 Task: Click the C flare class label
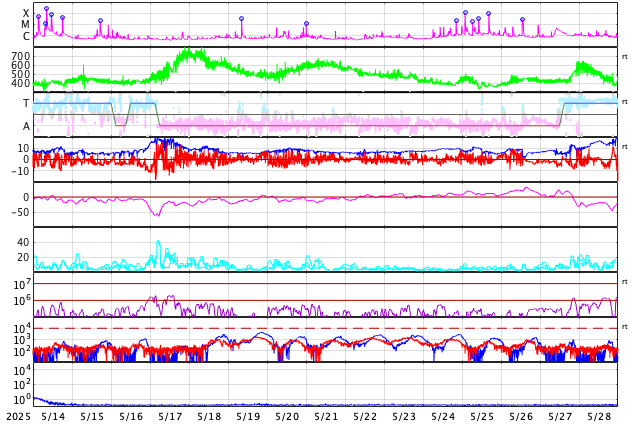coord(26,36)
